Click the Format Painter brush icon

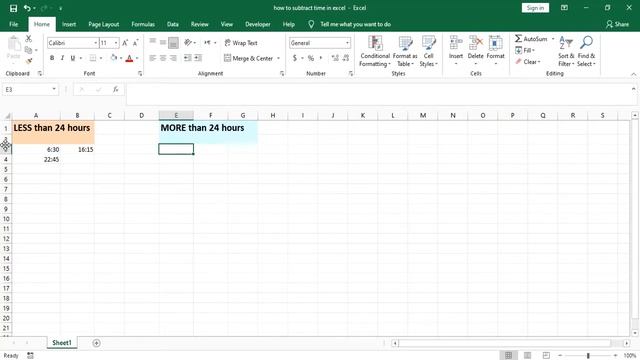29,61
